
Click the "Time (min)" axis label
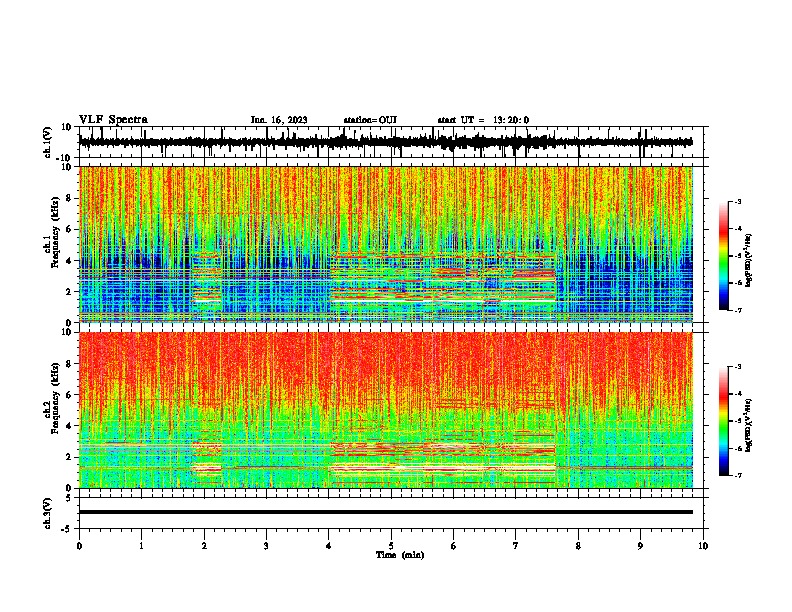coord(400,555)
